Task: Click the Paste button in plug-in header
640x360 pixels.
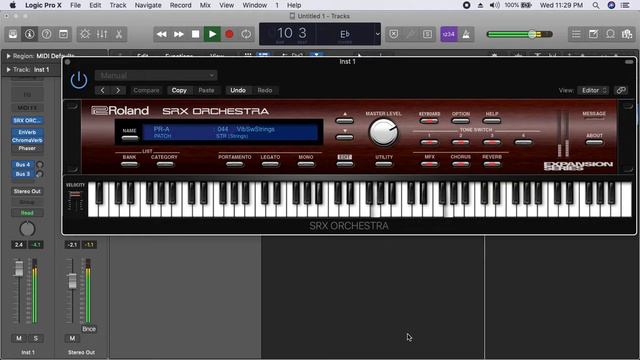Action: point(206,90)
